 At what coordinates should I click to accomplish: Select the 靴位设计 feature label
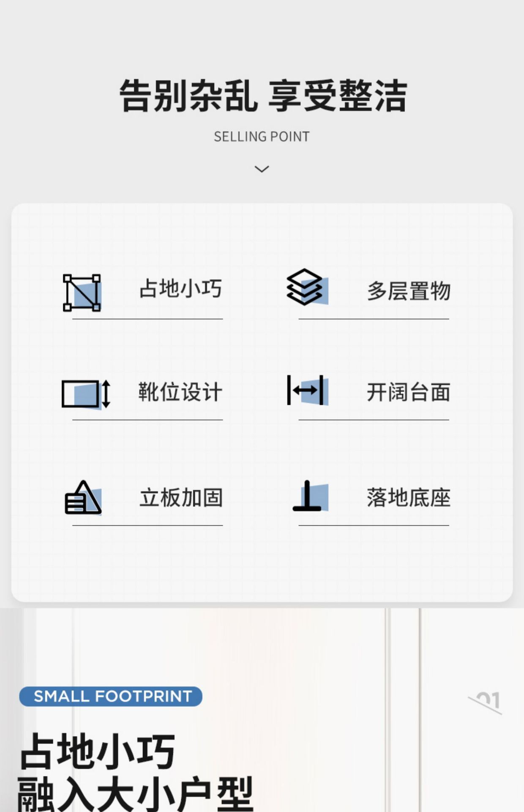pyautogui.click(x=180, y=392)
